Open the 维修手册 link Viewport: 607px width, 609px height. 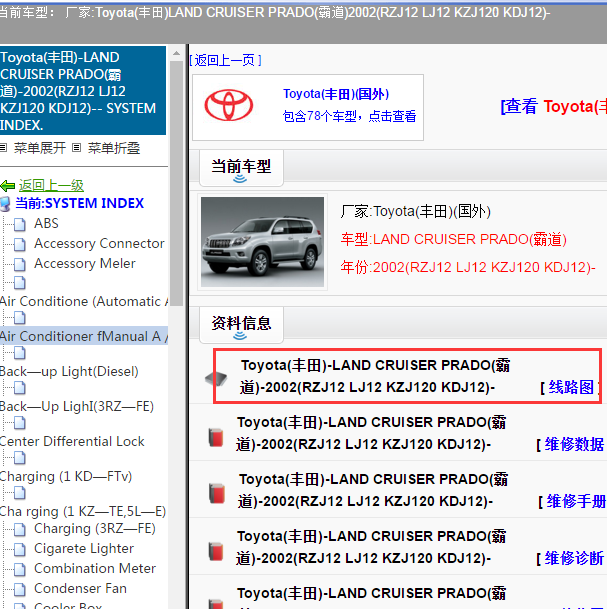pyautogui.click(x=576, y=501)
